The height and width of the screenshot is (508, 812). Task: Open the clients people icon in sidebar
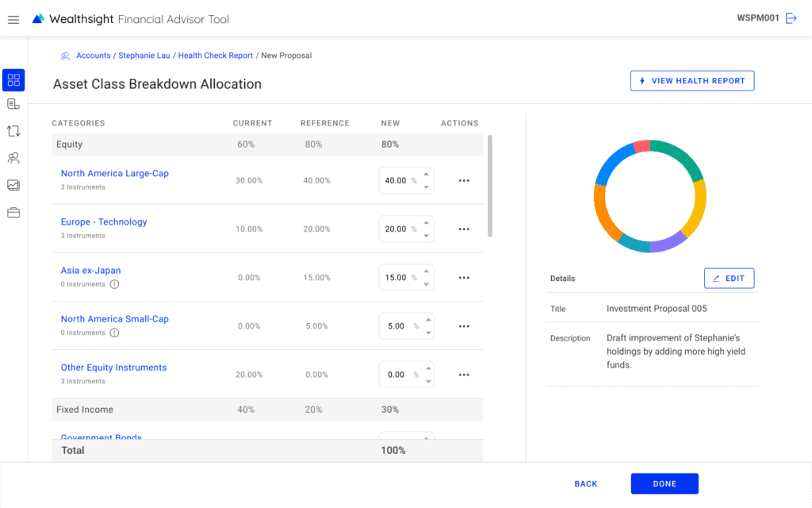coord(13,157)
